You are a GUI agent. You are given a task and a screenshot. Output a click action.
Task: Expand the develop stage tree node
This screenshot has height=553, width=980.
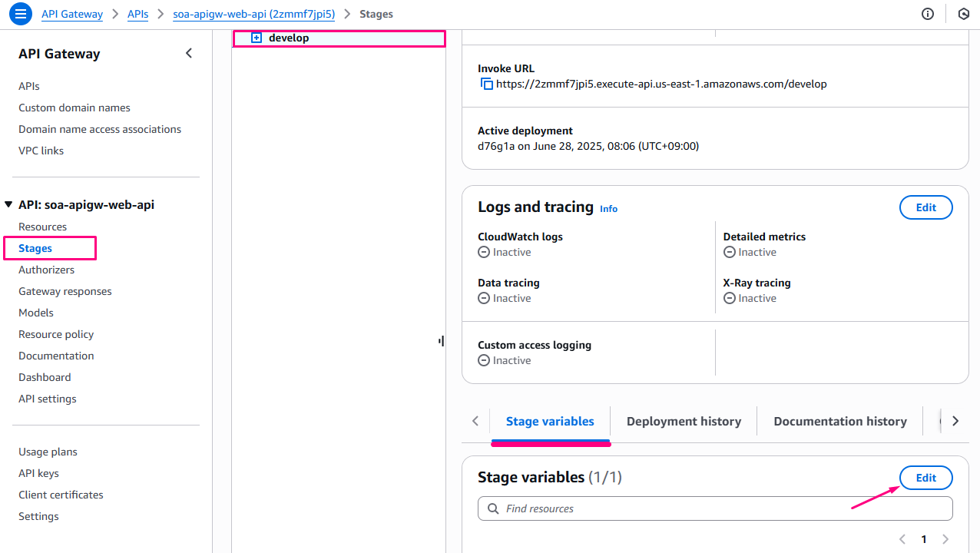[257, 38]
